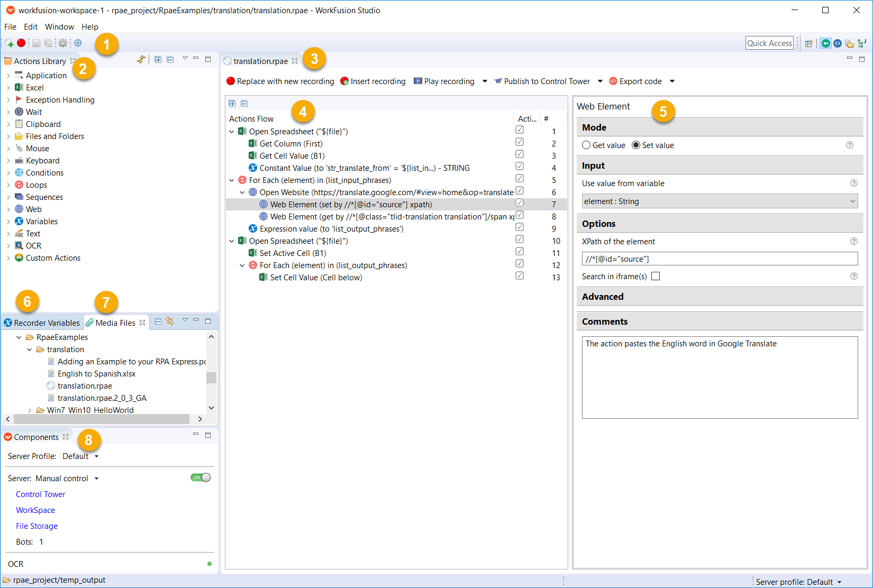Image resolution: width=873 pixels, height=588 pixels.
Task: Toggle active checkbox for Expression value row
Action: coord(520,227)
